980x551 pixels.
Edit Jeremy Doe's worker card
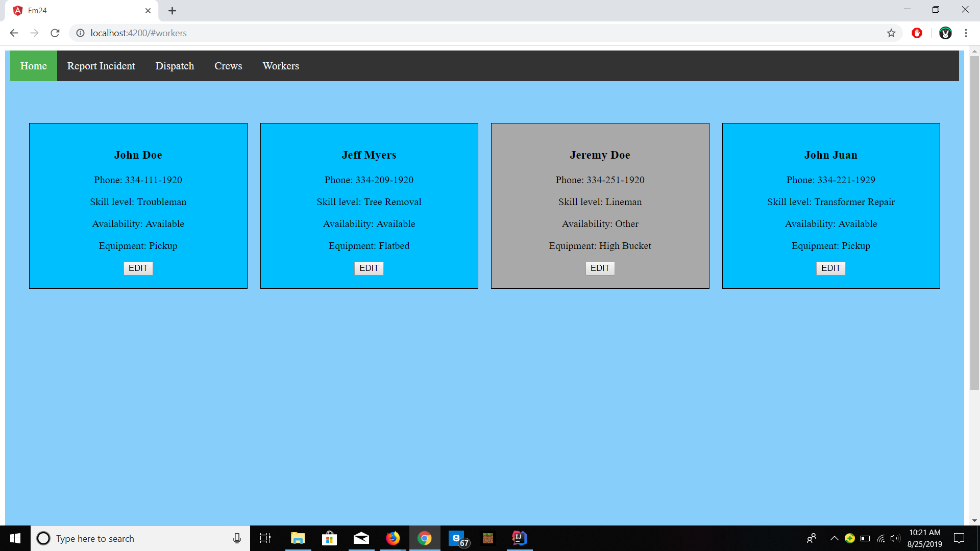[600, 268]
